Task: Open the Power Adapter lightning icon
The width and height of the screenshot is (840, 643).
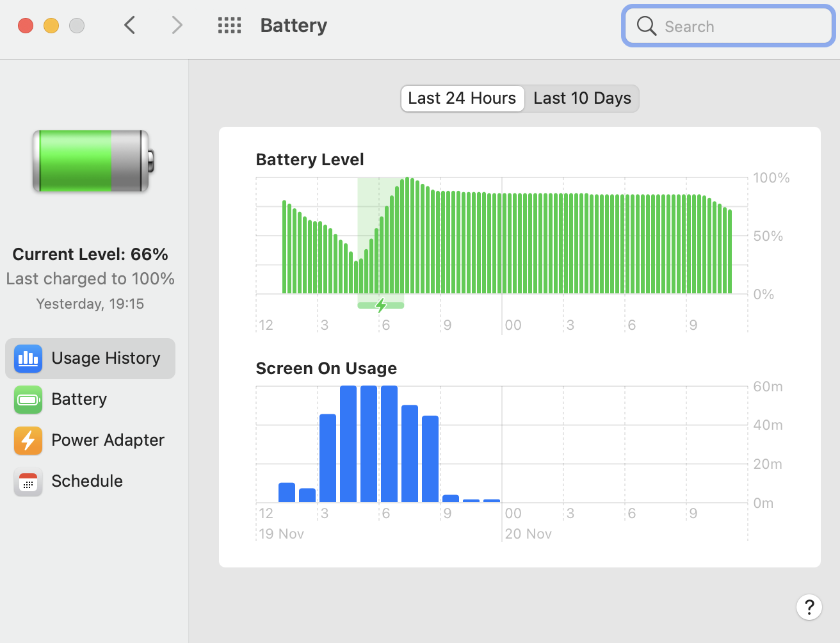Action: click(28, 440)
